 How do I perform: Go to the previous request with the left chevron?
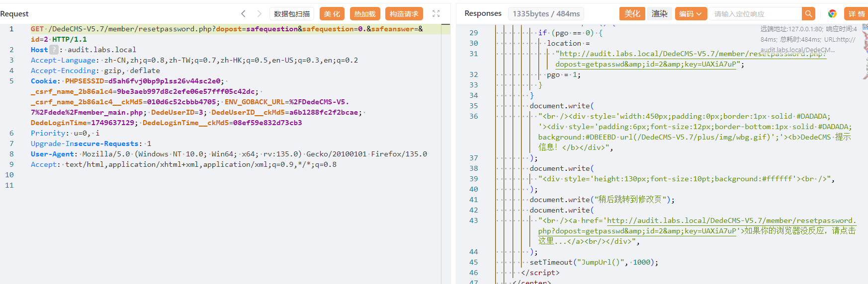pos(243,14)
